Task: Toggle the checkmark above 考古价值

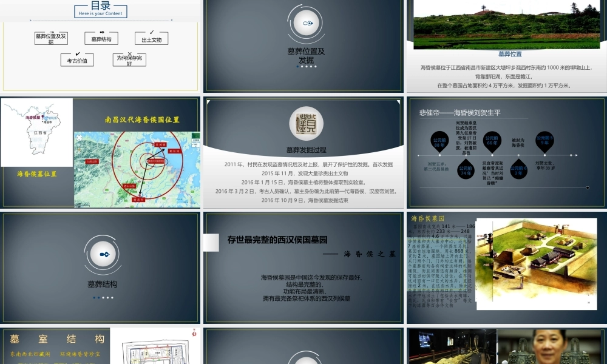Action: [x=77, y=53]
